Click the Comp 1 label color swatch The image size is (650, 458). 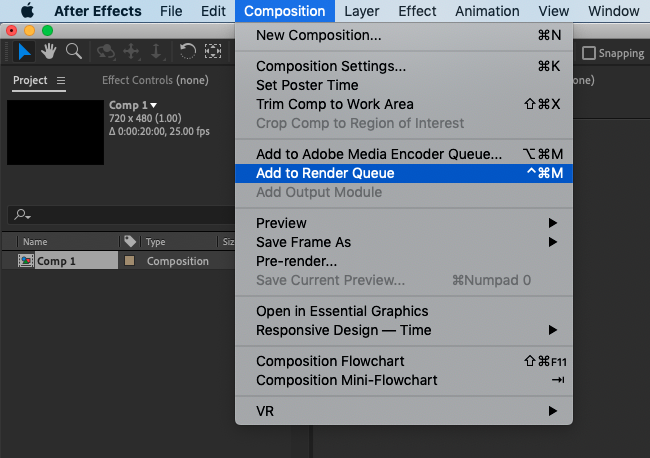[129, 261]
